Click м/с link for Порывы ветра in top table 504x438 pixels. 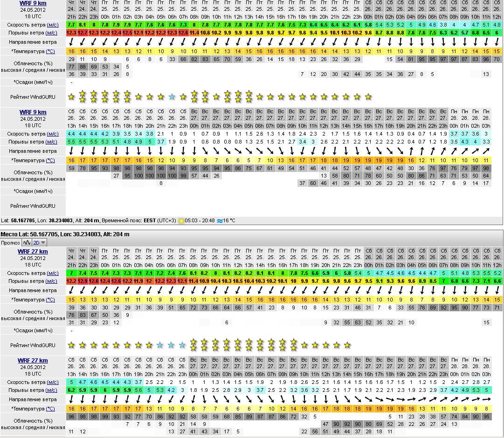click(51, 33)
